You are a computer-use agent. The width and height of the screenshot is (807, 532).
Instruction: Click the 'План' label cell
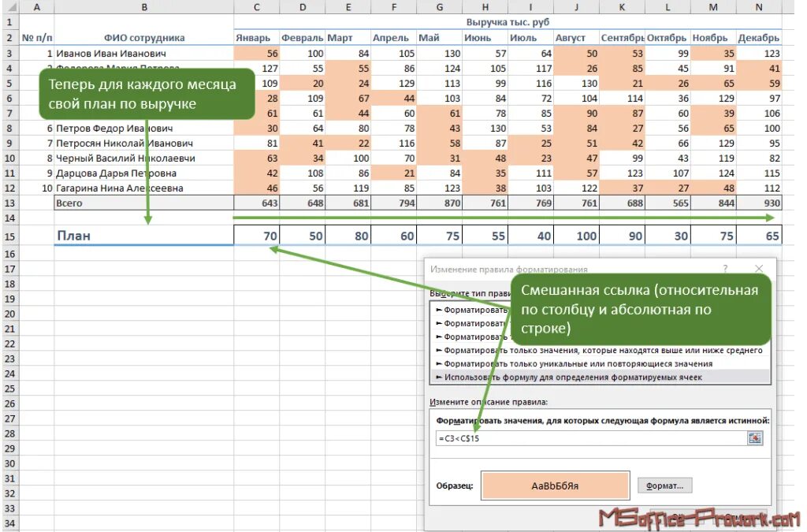pos(144,236)
